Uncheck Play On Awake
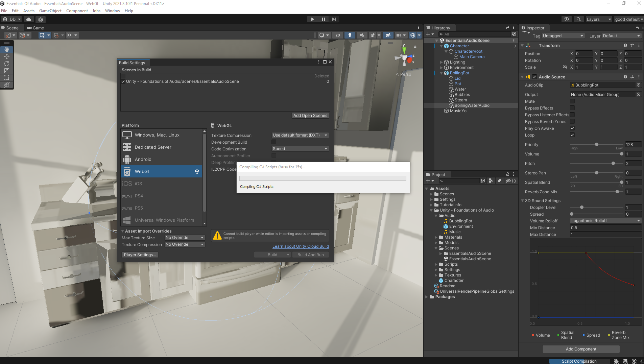644x364 pixels. point(572,128)
